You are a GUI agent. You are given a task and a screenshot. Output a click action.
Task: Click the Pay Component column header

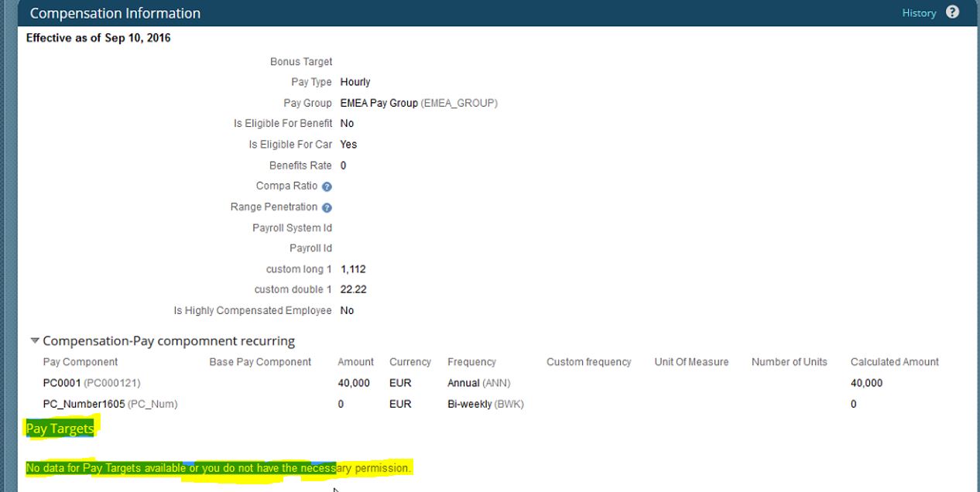81,362
